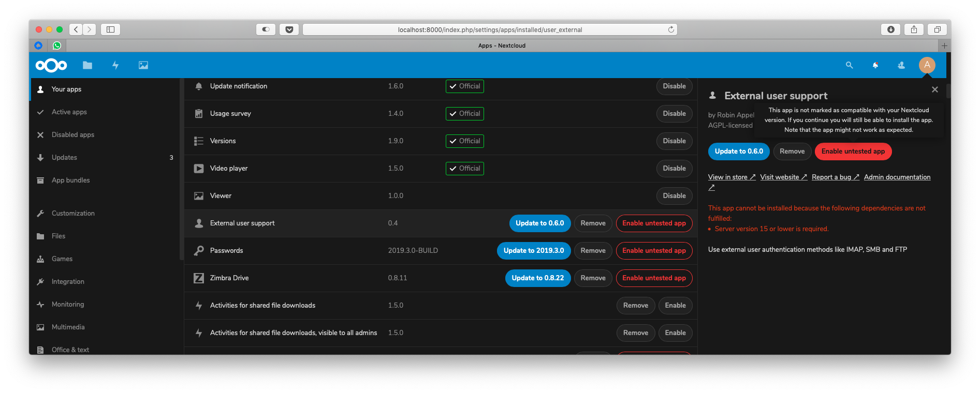Open the WhatsApp pinned tab
The image size is (980, 393).
[x=57, y=46]
